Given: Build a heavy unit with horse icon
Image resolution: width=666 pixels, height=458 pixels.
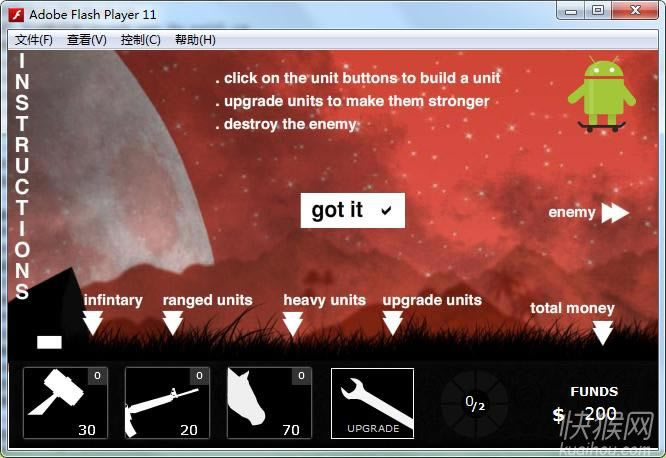Looking at the screenshot, I should click(x=269, y=403).
